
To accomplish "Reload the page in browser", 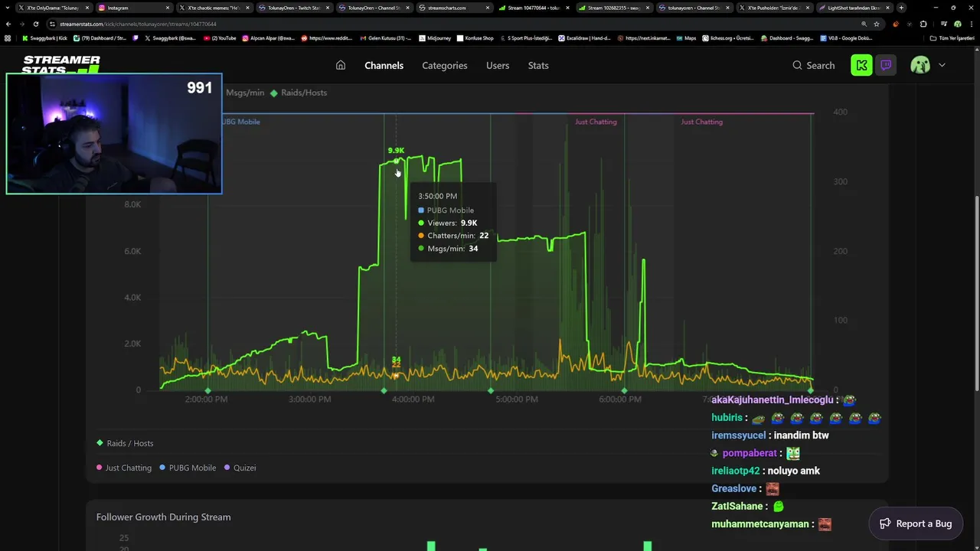I will pyautogui.click(x=36, y=24).
